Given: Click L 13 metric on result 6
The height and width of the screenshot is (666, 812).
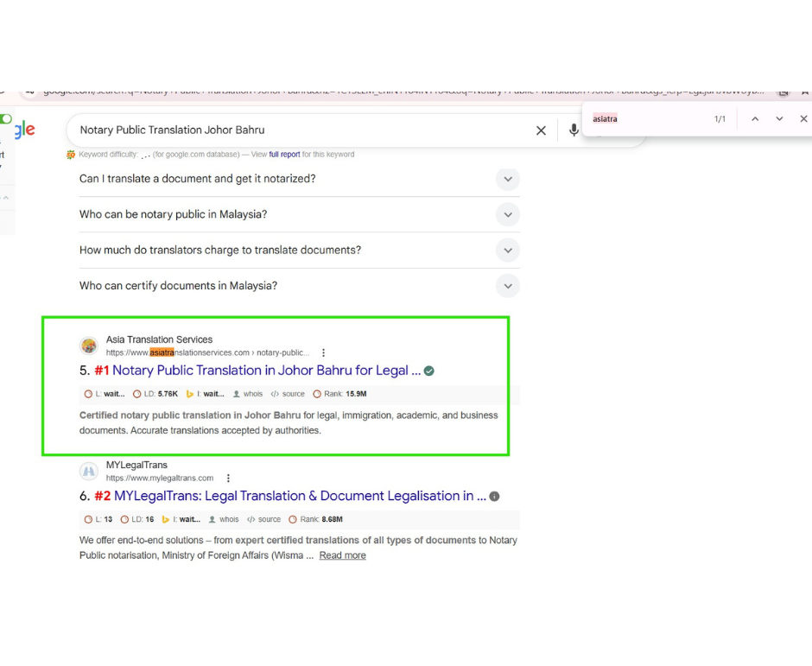Looking at the screenshot, I should [98, 519].
